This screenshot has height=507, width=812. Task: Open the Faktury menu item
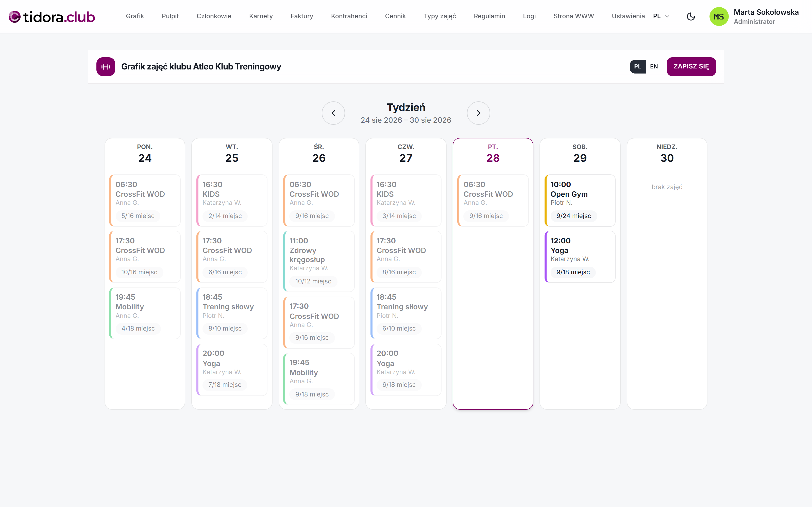(302, 16)
